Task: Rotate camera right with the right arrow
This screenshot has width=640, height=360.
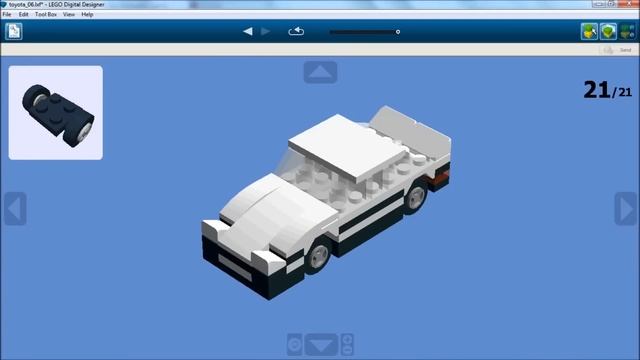Action: pos(626,209)
